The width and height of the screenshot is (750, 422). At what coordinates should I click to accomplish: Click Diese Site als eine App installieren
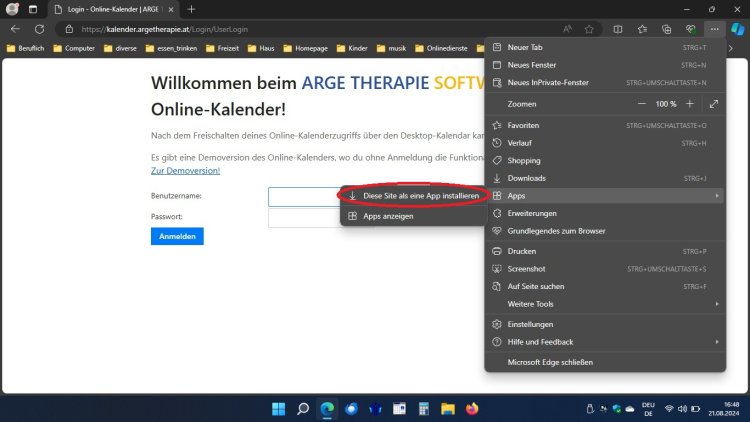(x=413, y=196)
